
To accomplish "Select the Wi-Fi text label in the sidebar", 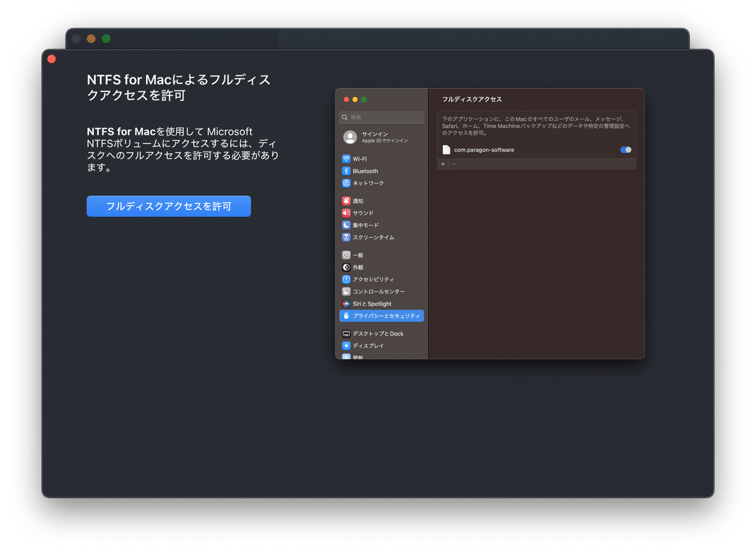I will [x=360, y=159].
